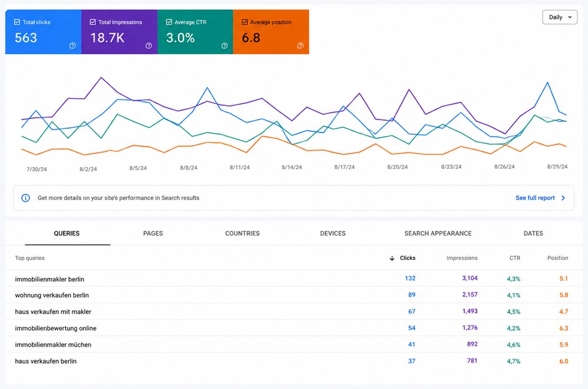Viewport: 588px width, 389px height.
Task: Click impressions value 892
Action: point(472,344)
